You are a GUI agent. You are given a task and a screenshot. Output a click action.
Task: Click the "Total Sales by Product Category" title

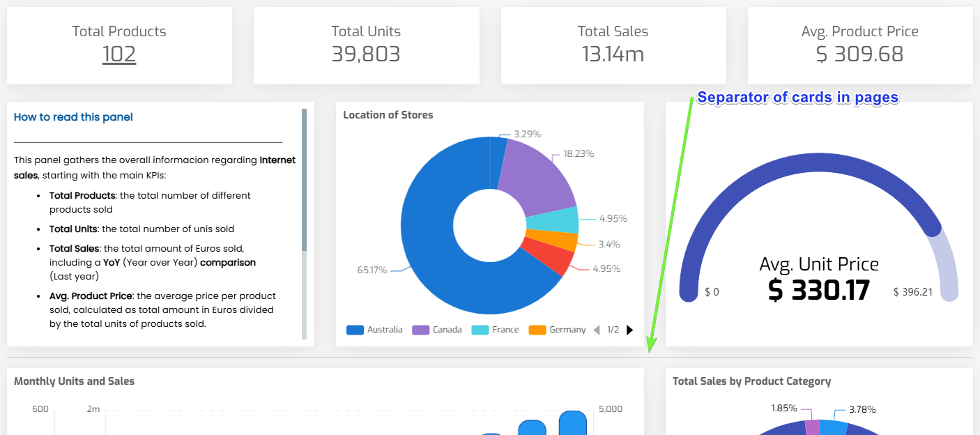point(751,381)
